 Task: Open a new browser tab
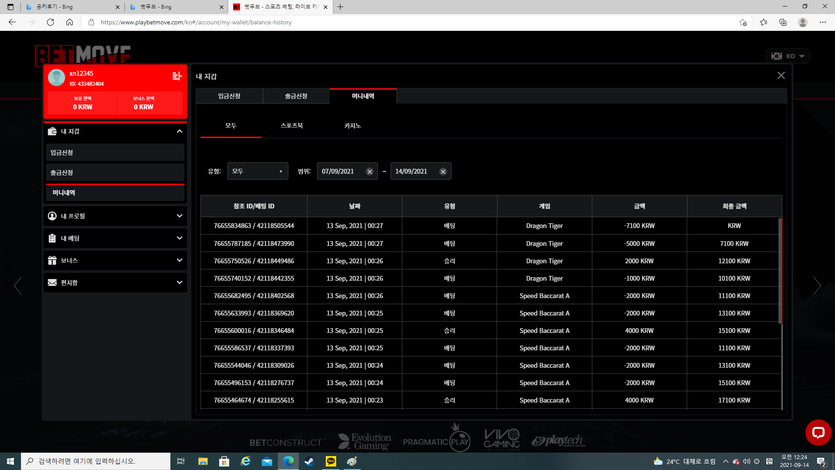340,7
